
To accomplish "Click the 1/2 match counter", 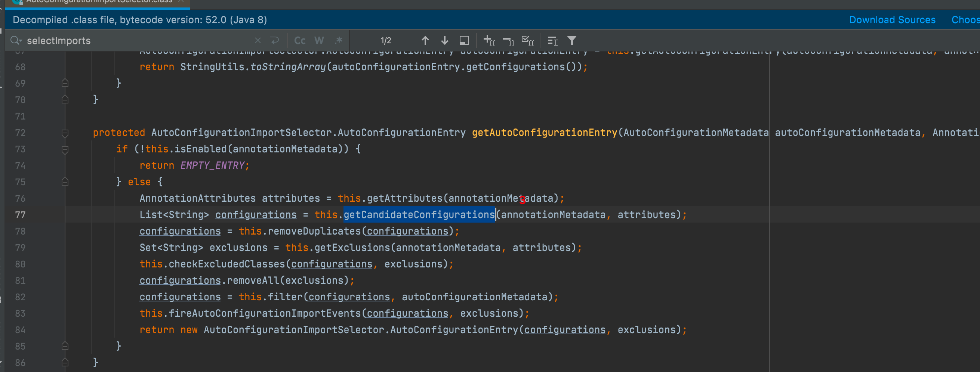I will 386,41.
